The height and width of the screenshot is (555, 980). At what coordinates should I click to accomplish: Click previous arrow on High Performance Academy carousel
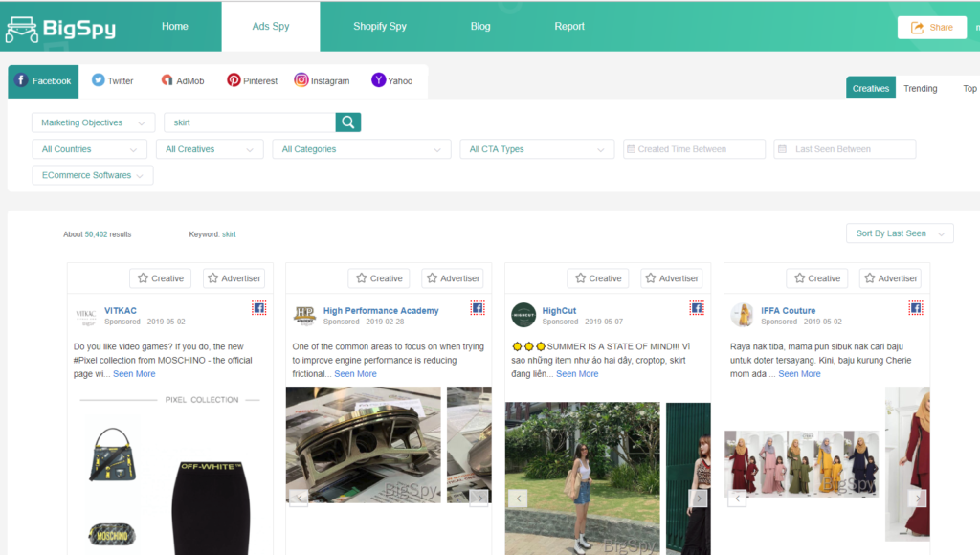coord(299,498)
